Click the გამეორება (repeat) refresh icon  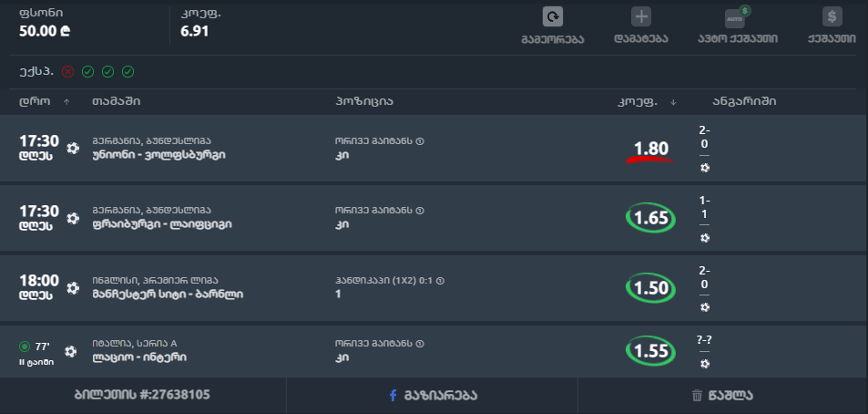tap(552, 17)
